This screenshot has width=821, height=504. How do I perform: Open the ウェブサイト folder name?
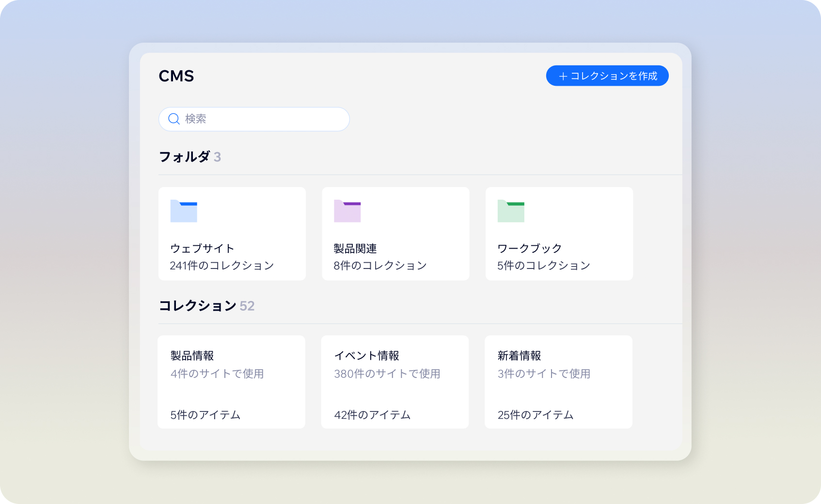tap(202, 249)
